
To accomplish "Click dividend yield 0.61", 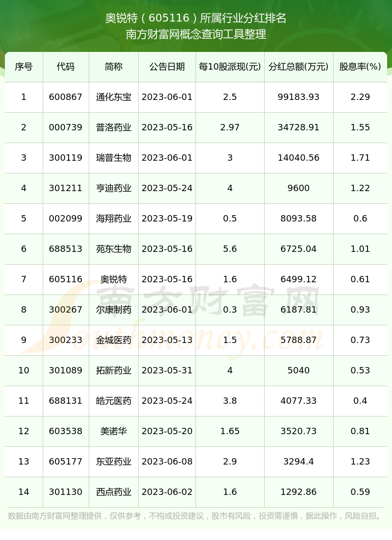I will pos(360,279).
